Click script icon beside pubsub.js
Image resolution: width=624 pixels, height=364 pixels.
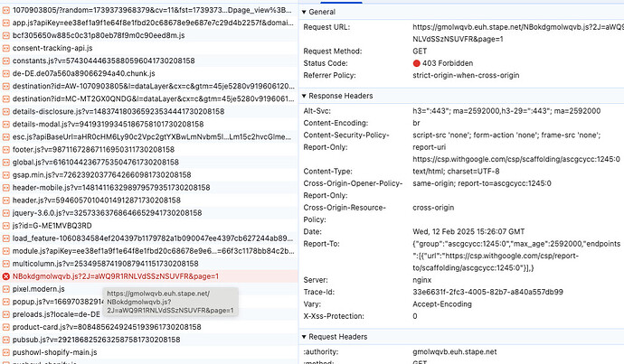point(6,340)
